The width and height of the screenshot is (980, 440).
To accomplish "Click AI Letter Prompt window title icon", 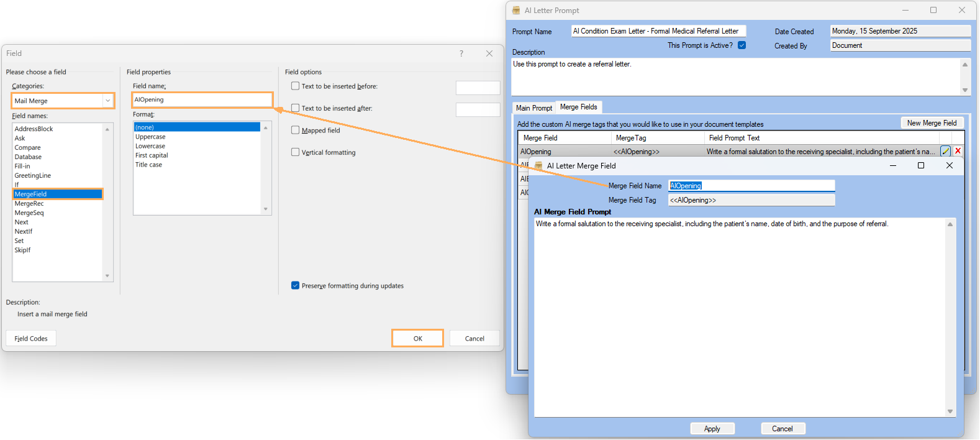I will point(516,11).
